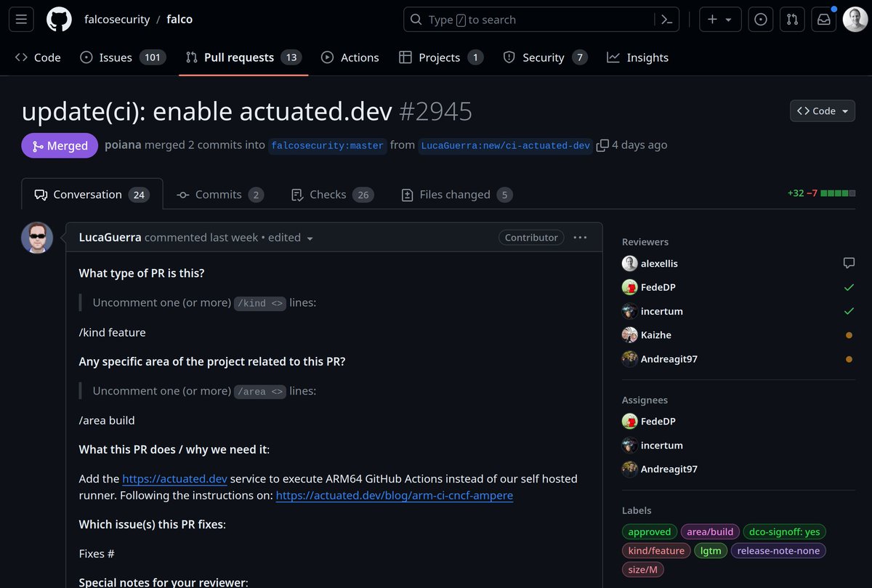Click the 'last week' comment timestamp
872x588 pixels.
point(233,238)
